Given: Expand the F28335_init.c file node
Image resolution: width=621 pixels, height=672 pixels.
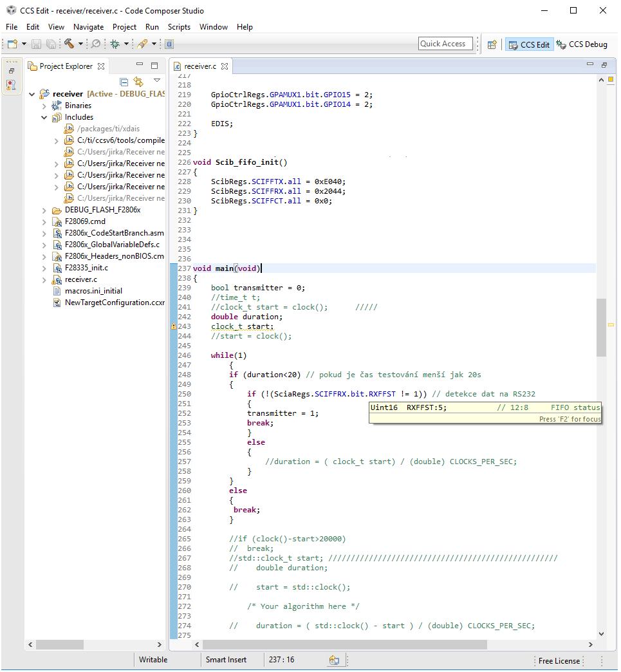Looking at the screenshot, I should [44, 268].
